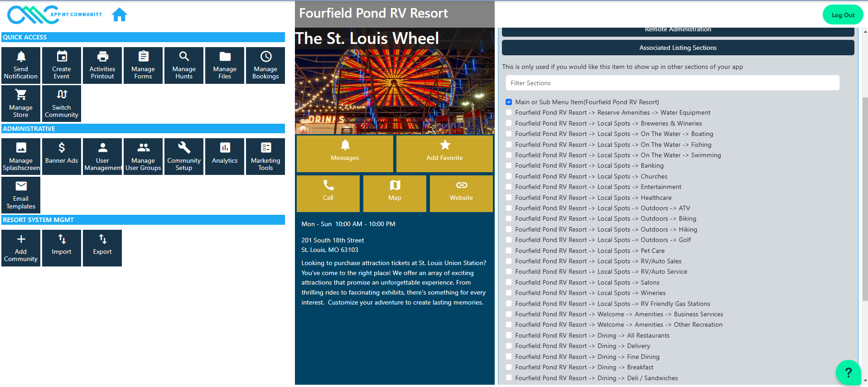Open Send Notification bell tile
Screen dimensions: 868x387
coord(21,65)
